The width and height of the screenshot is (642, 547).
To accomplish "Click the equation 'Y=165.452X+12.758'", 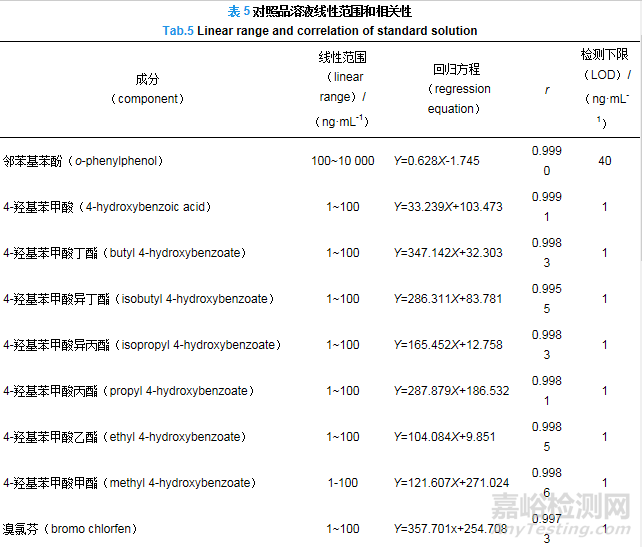I will [x=448, y=345].
